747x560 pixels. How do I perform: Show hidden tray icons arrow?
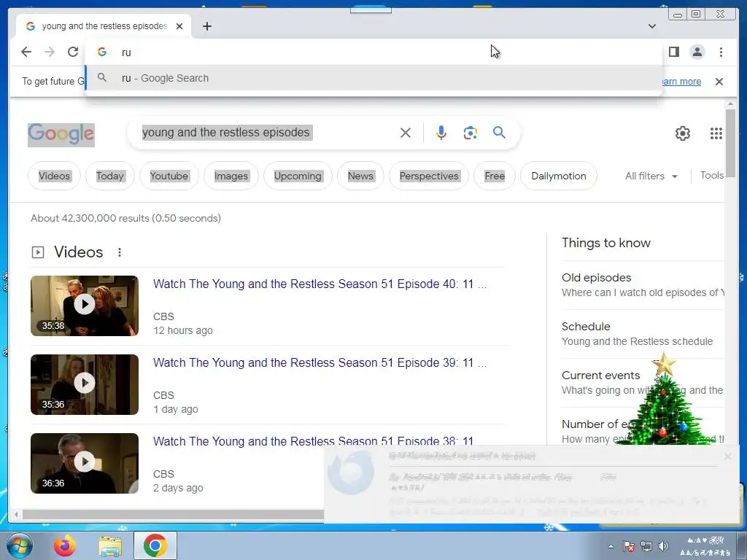coord(611,546)
